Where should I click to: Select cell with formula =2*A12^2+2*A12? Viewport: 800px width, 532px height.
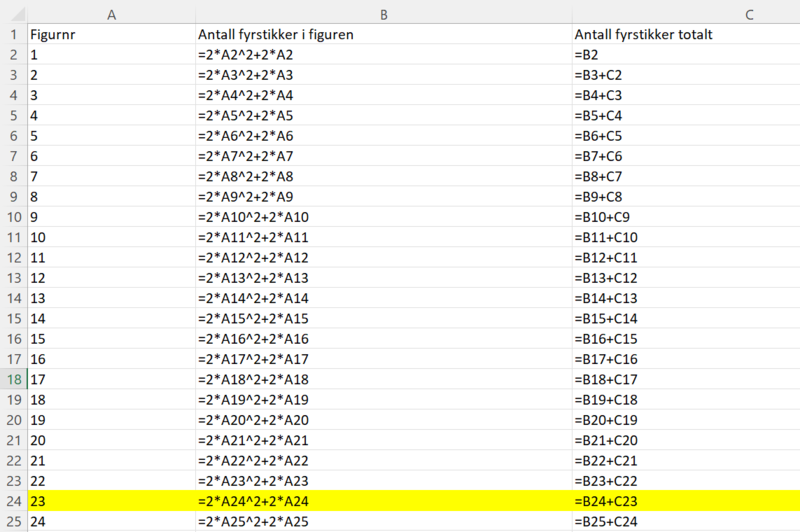pos(384,258)
